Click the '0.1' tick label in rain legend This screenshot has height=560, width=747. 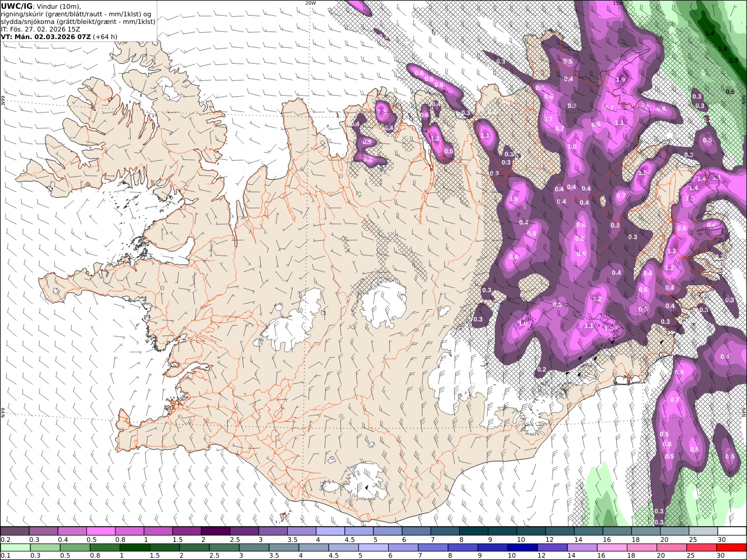coord(5,556)
